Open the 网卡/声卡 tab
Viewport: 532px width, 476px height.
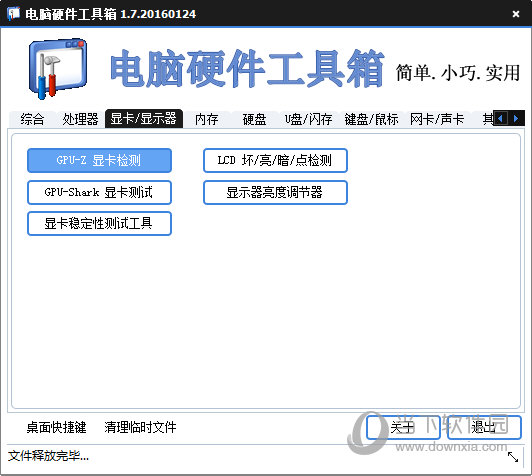pos(437,119)
